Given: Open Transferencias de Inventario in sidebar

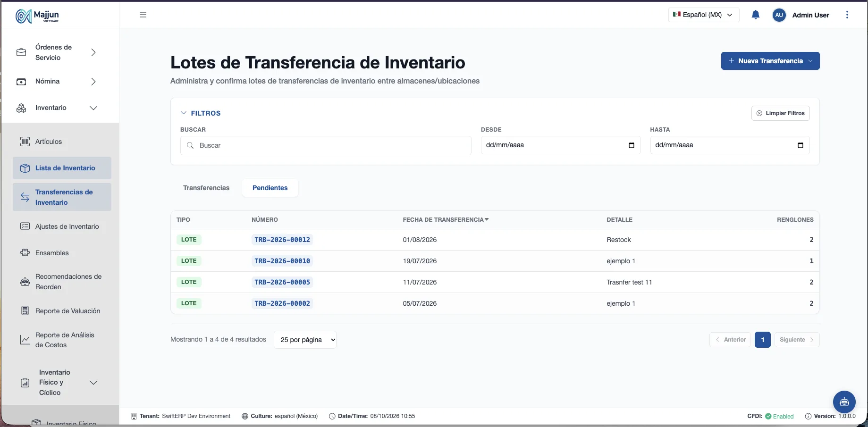Looking at the screenshot, I should pyautogui.click(x=62, y=197).
